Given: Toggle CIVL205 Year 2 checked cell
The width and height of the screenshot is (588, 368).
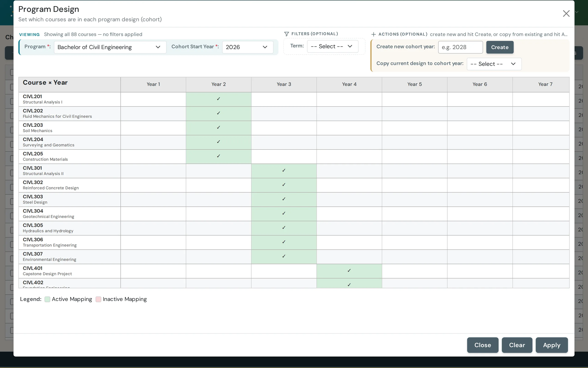Looking at the screenshot, I should point(218,156).
